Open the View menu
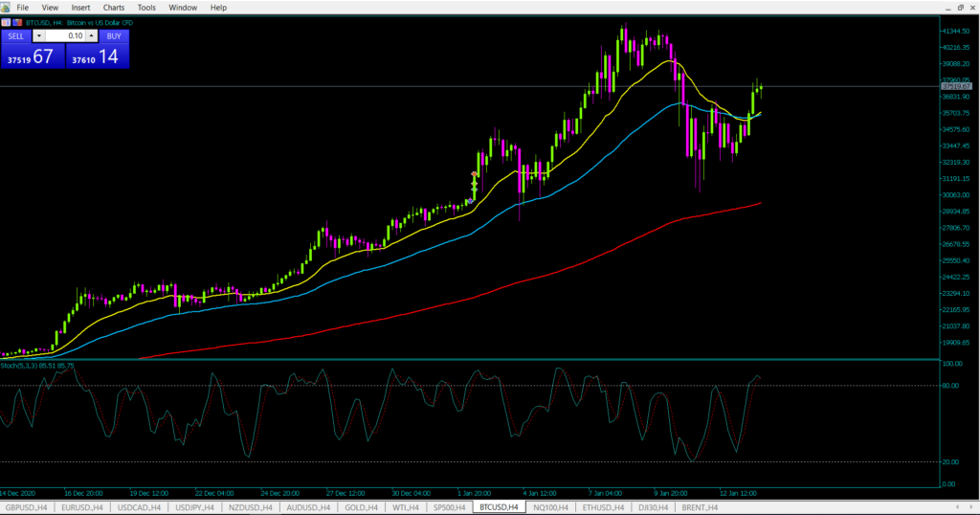 50,7
